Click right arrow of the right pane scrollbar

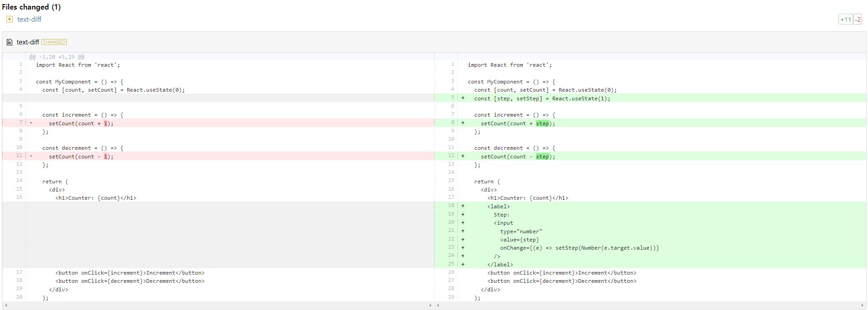point(863,305)
